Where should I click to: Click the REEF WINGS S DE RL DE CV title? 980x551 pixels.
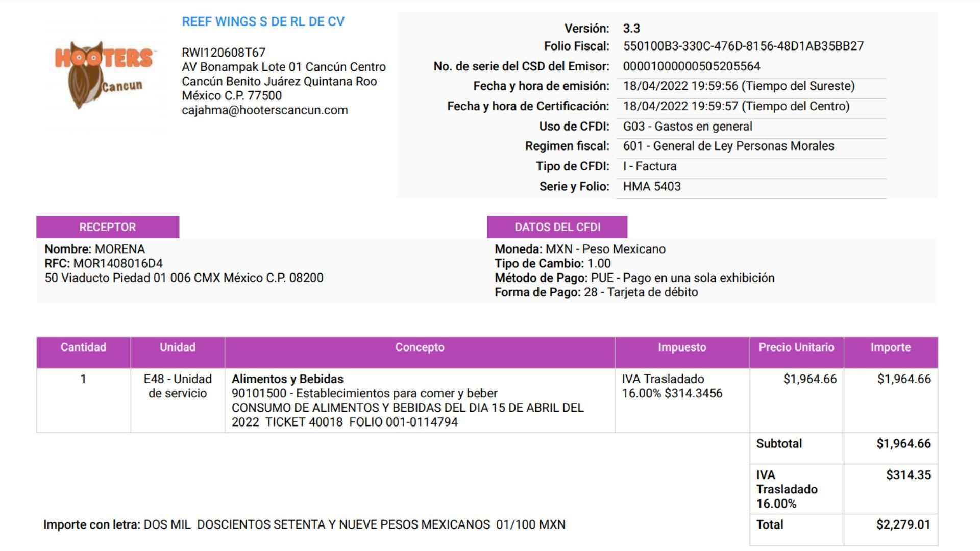pyautogui.click(x=263, y=21)
